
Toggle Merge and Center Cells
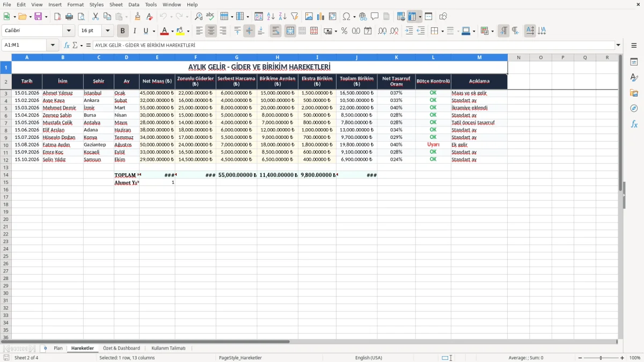pyautogui.click(x=290, y=31)
